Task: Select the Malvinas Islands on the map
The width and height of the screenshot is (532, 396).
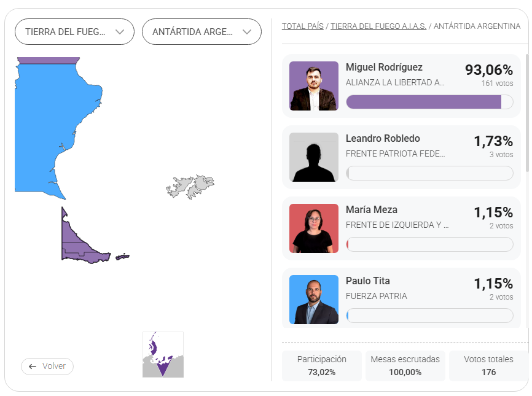Action: pos(190,185)
